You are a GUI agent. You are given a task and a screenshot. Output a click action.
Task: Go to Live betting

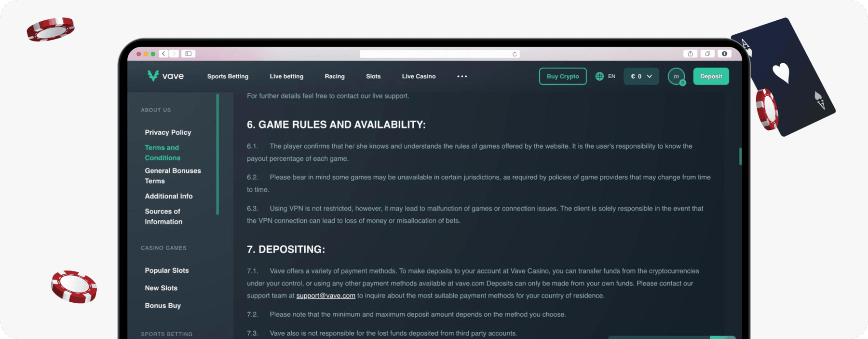click(x=286, y=76)
